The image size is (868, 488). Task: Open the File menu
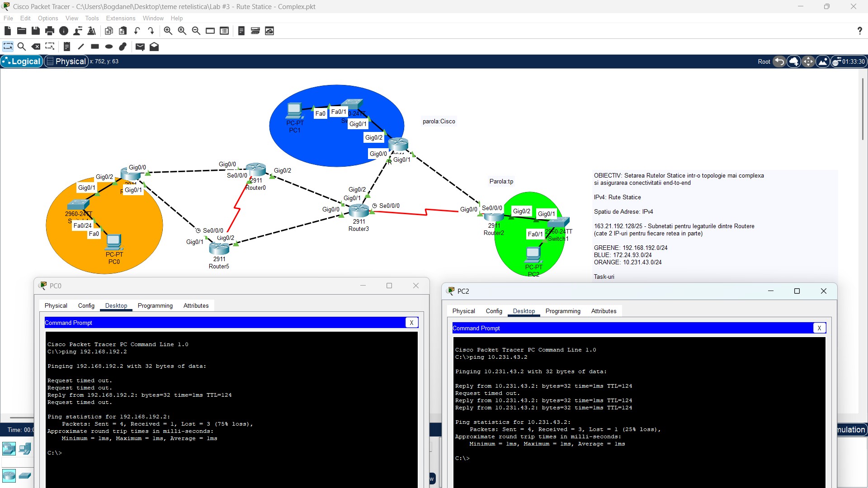coord(8,18)
